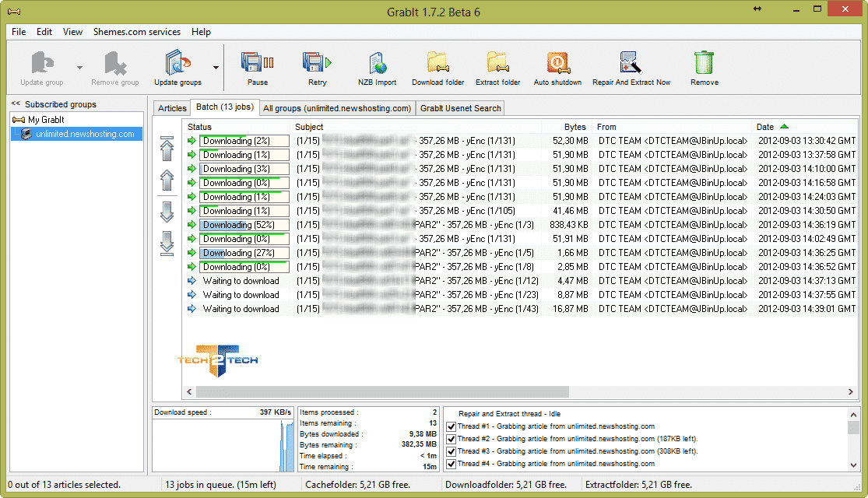Toggle Auto shutdown icon
868x498 pixels.
(x=557, y=65)
